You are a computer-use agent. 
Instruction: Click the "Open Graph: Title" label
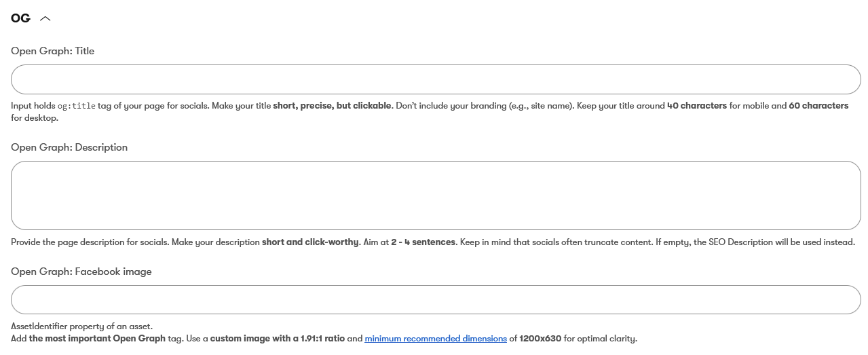click(x=52, y=51)
